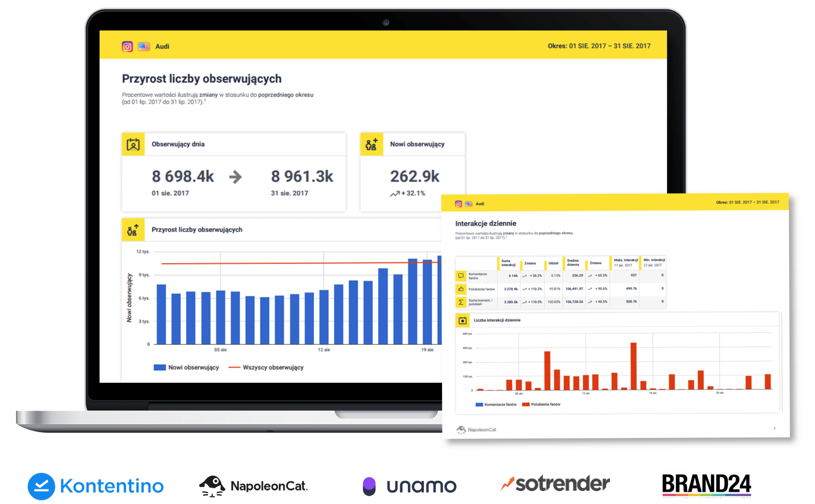Click the NapoleonCat footer logo on the report page
The image size is (815, 504).
point(477,429)
